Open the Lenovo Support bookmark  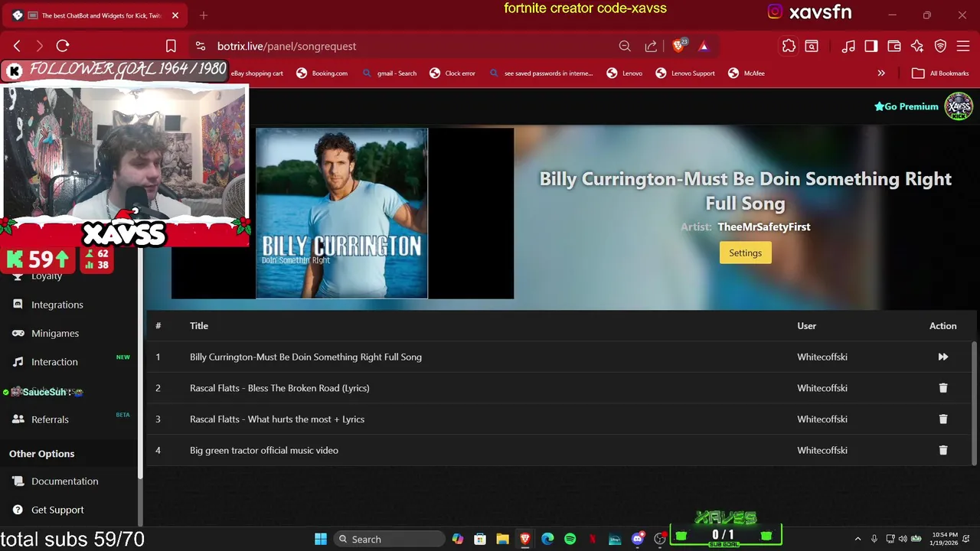click(x=685, y=73)
